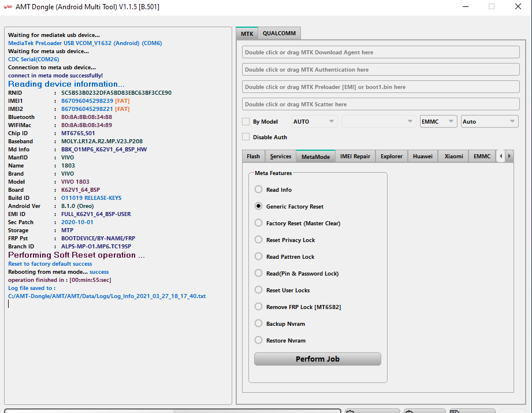
Task: Go to the Flash tab
Action: (253, 157)
